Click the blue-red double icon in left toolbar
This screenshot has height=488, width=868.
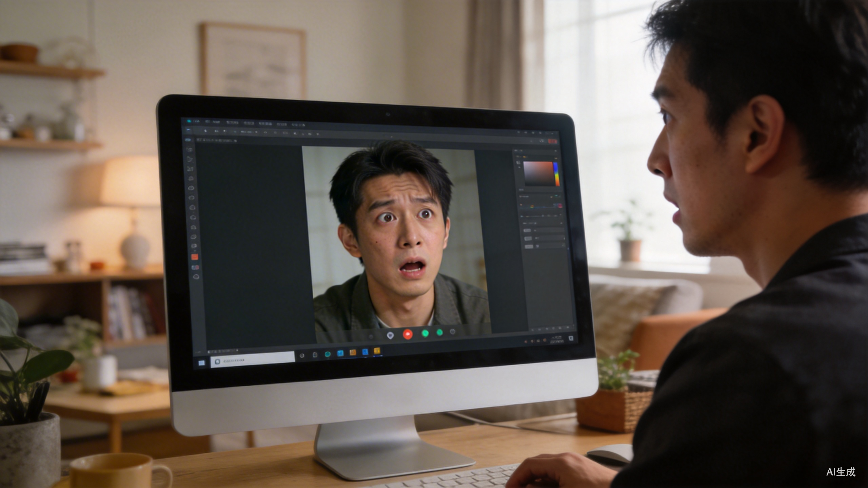pos(195,268)
